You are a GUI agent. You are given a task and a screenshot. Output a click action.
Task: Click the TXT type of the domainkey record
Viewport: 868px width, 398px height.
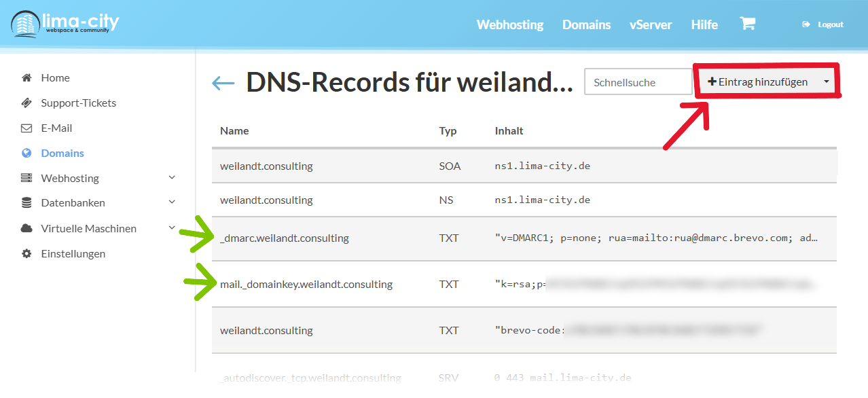click(x=449, y=284)
